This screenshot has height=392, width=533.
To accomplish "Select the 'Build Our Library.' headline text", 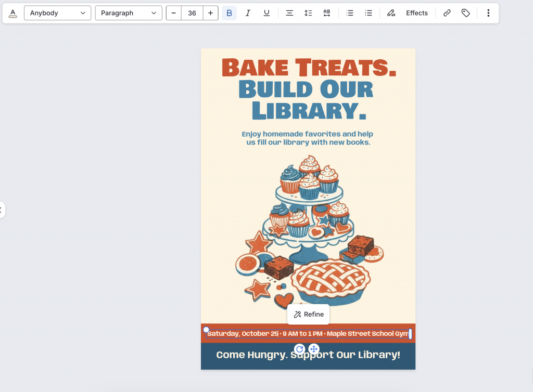I will 306,100.
